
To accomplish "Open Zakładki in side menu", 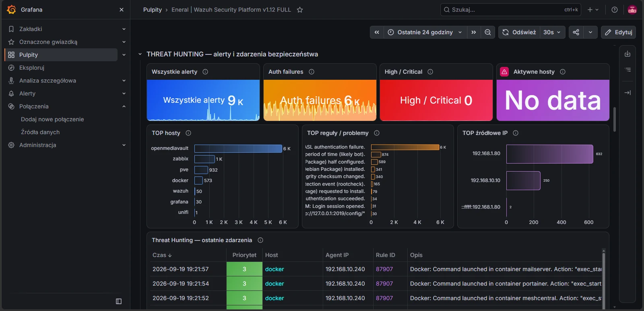I will click(31, 29).
